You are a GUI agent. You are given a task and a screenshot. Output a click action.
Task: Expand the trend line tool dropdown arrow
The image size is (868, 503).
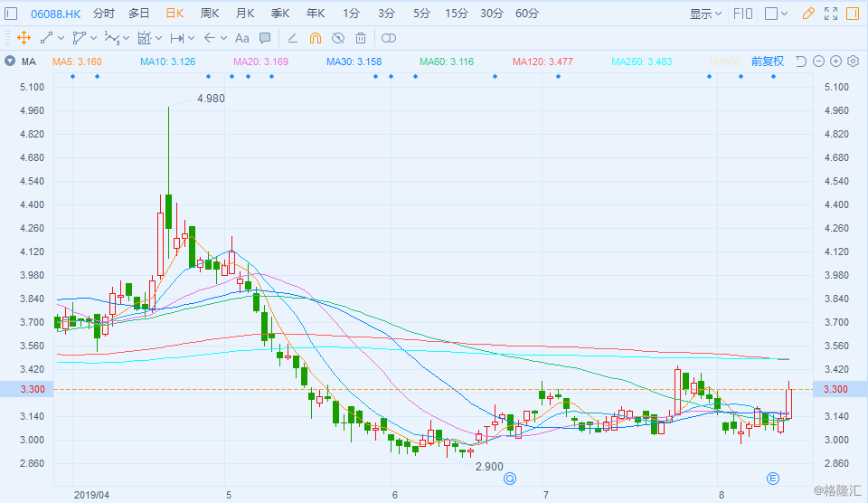point(61,38)
